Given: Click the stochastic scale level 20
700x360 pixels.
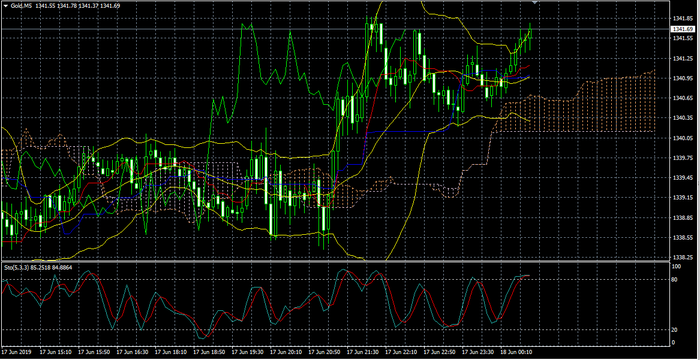Looking at the screenshot, I should 675,330.
